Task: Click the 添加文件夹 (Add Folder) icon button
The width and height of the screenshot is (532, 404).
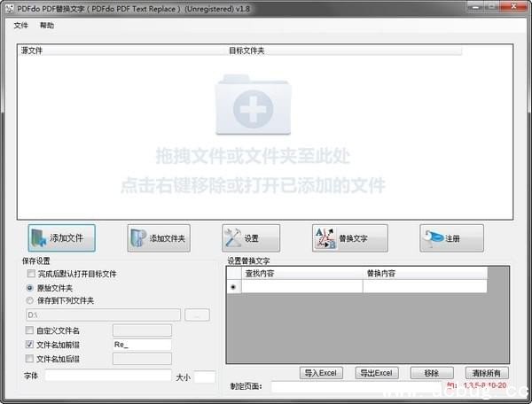Action: pyautogui.click(x=159, y=238)
